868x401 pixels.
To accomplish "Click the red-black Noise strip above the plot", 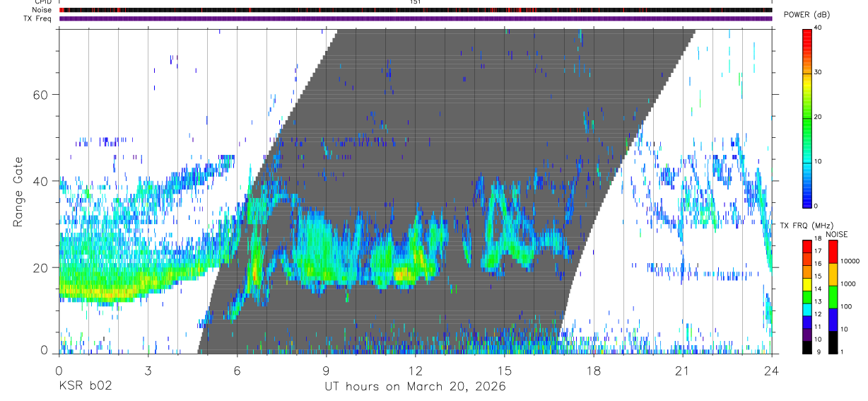I will pos(416,10).
